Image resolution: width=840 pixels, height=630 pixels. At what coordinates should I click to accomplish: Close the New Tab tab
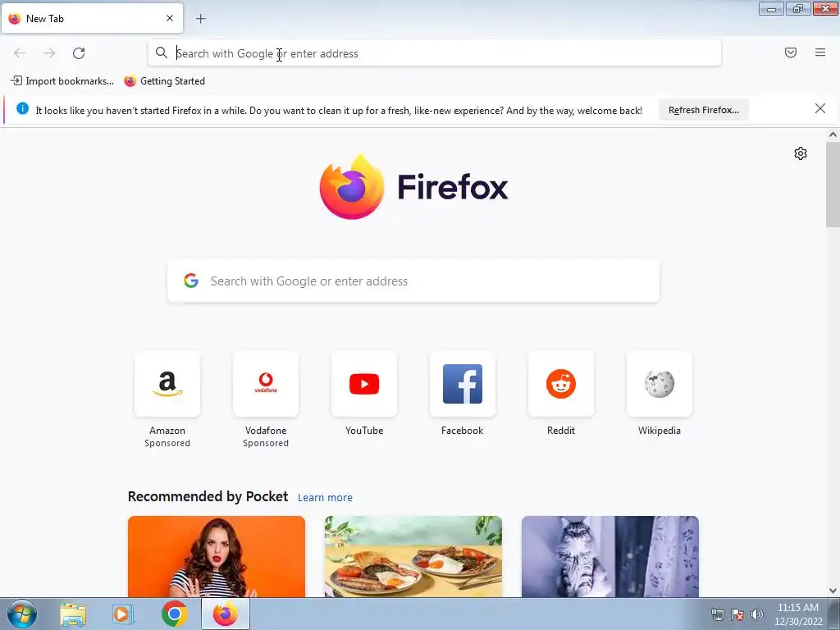(x=170, y=18)
